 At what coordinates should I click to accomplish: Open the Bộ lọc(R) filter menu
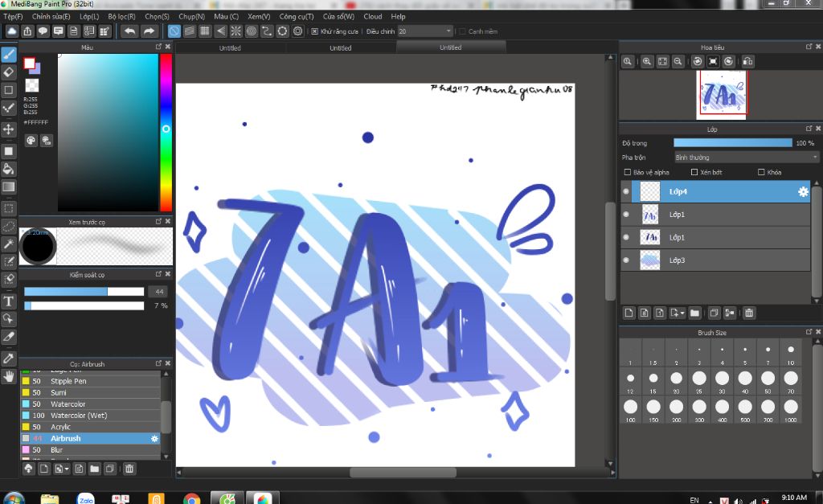pyautogui.click(x=122, y=17)
